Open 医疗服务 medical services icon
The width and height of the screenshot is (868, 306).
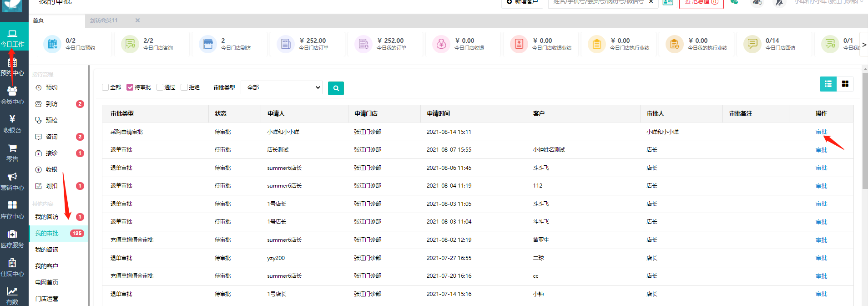12,239
